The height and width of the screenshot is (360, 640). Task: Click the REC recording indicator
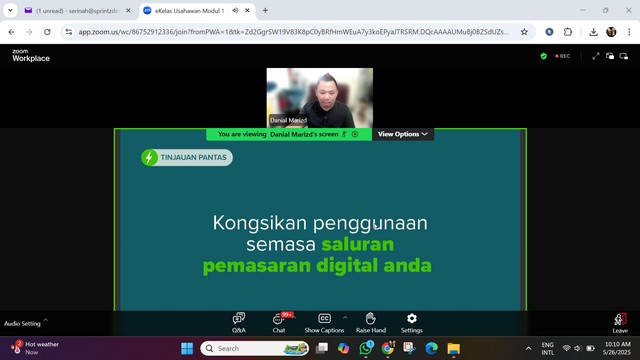[562, 56]
